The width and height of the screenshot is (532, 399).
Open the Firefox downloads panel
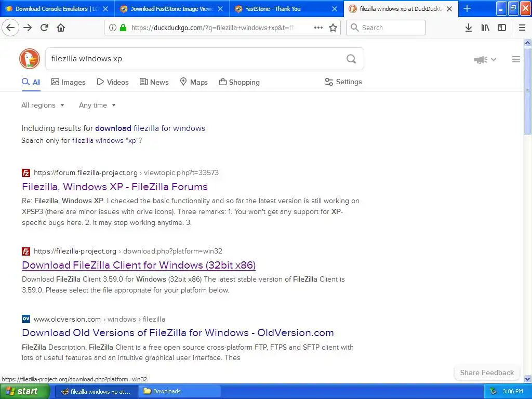(x=469, y=28)
